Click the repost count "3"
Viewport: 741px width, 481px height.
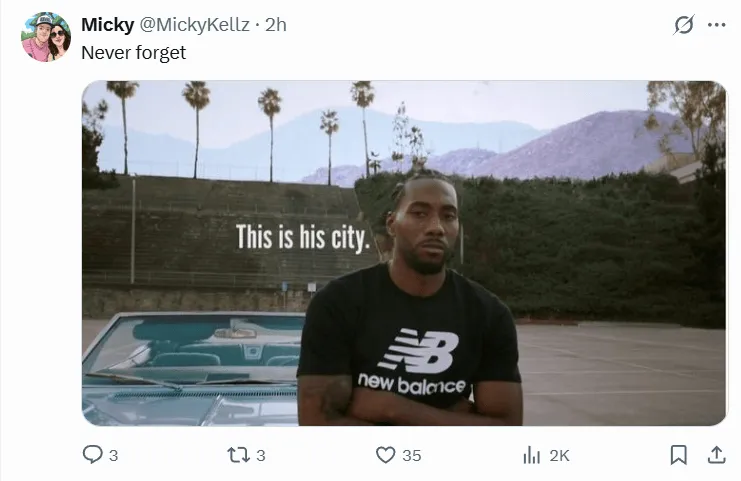260,456
